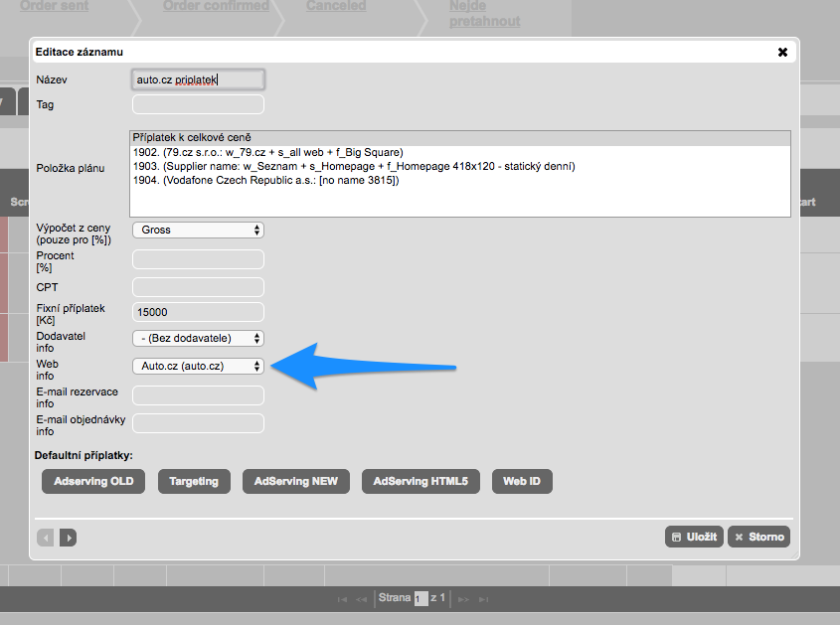Expand the Dodavatel dropdown

pos(198,339)
